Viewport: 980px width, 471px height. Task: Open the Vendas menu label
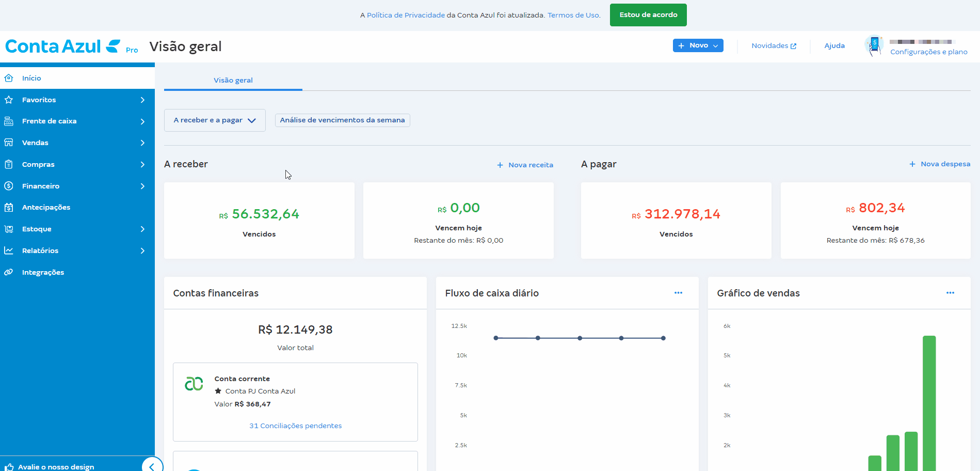(35, 143)
